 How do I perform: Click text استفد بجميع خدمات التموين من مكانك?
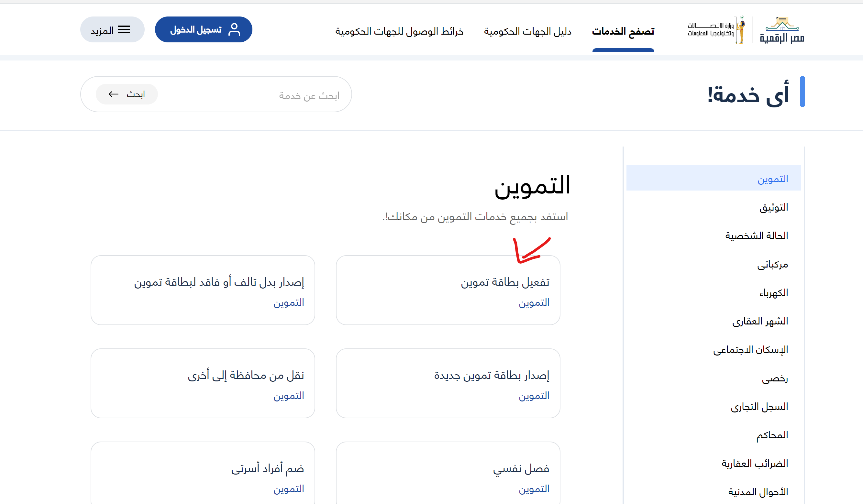[x=475, y=217]
